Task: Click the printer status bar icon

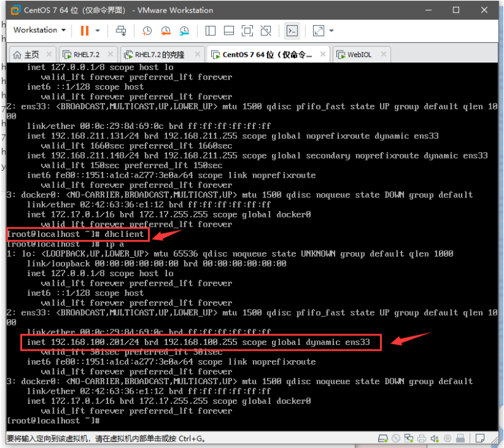Action: (422, 439)
